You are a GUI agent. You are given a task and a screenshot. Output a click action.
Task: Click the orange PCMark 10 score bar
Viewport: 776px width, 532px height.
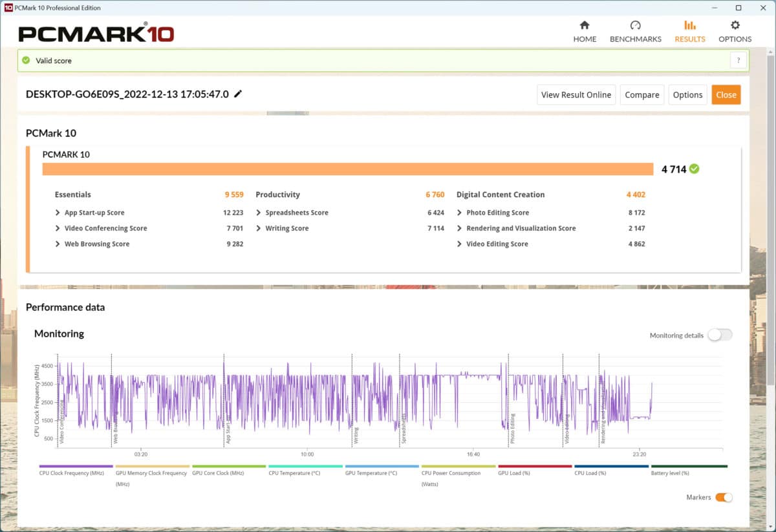point(348,169)
